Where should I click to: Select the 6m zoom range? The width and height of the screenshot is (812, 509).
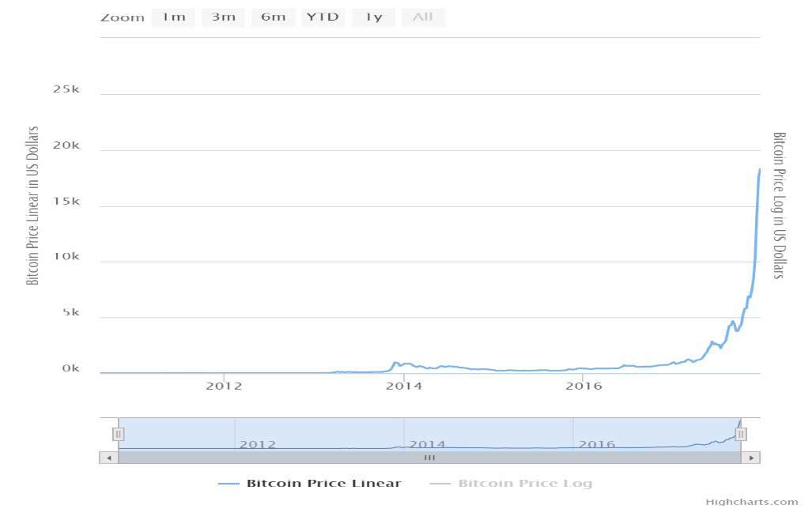273,17
